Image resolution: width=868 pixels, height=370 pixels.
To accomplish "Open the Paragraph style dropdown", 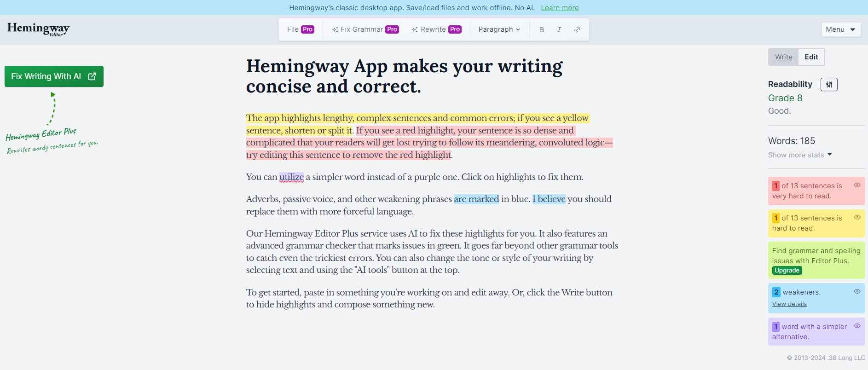I will tap(499, 29).
